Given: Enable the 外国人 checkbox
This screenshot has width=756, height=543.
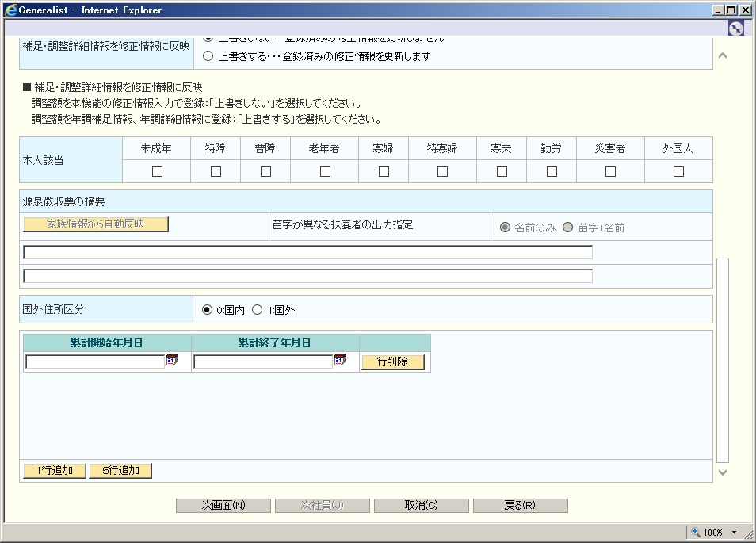Looking at the screenshot, I should click(678, 171).
